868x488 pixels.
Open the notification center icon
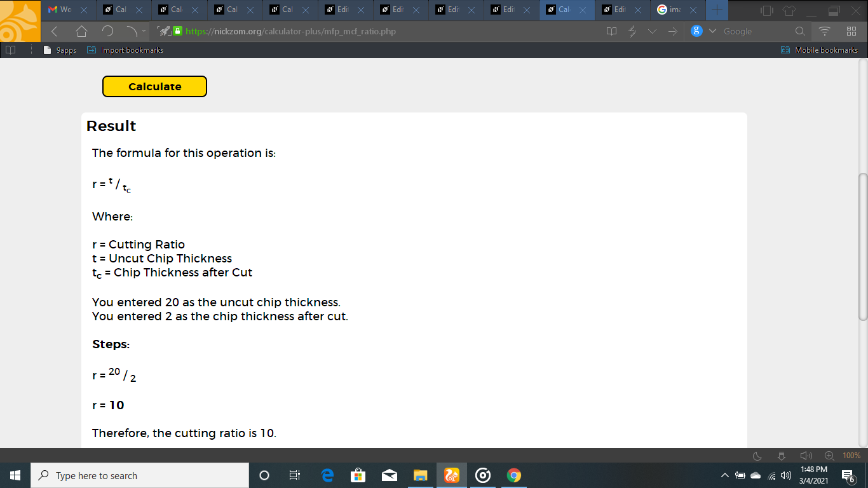pos(848,475)
